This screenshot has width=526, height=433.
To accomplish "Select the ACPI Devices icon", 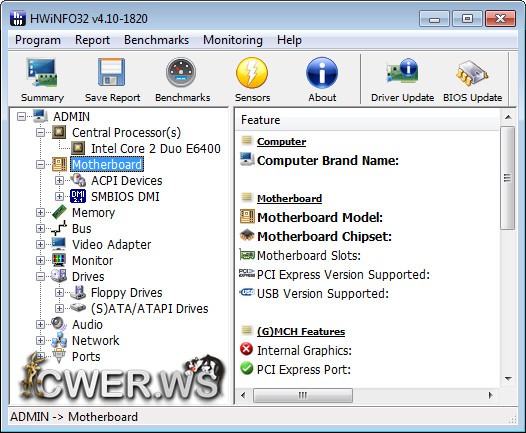I will pos(78,180).
